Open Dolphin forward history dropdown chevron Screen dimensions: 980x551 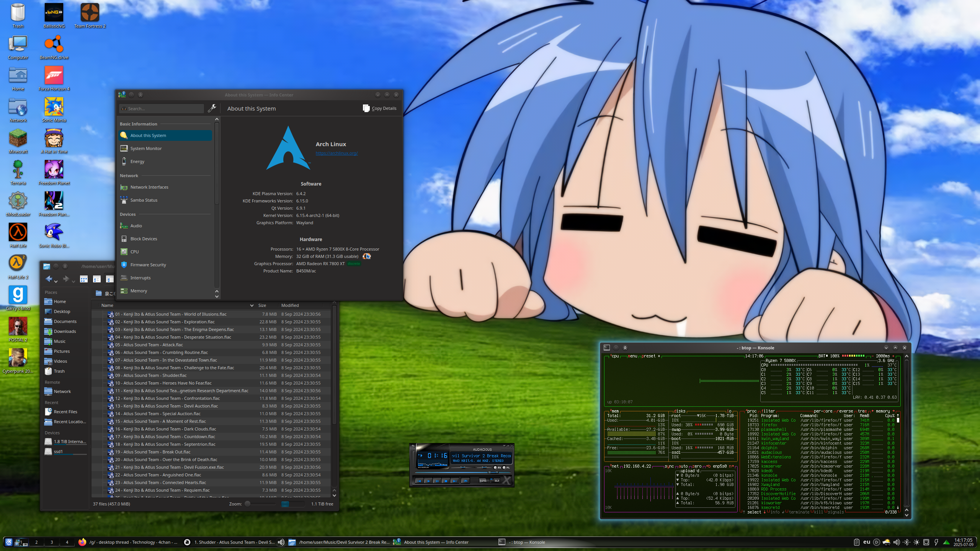pyautogui.click(x=73, y=282)
